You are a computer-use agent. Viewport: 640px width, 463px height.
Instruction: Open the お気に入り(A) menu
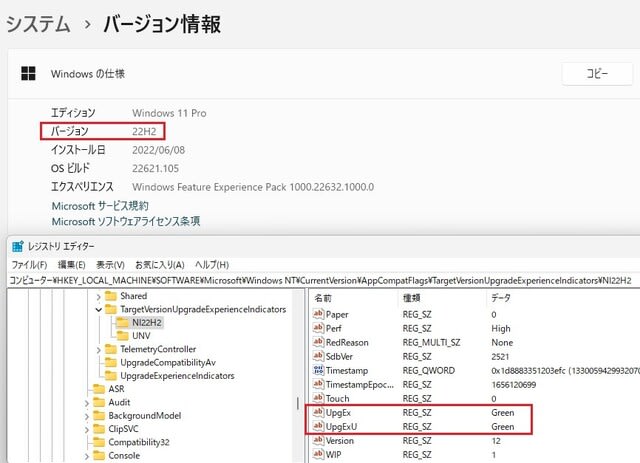160,265
